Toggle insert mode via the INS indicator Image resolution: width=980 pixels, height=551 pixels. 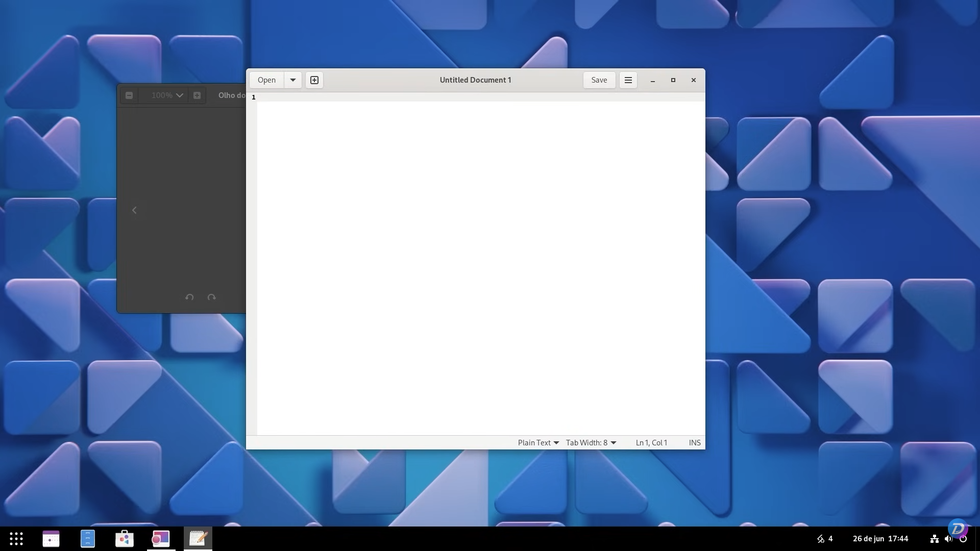[694, 442]
